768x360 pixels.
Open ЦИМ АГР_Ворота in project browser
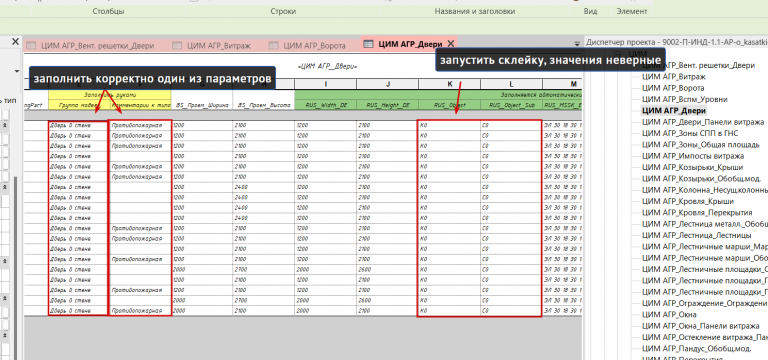pyautogui.click(x=673, y=88)
